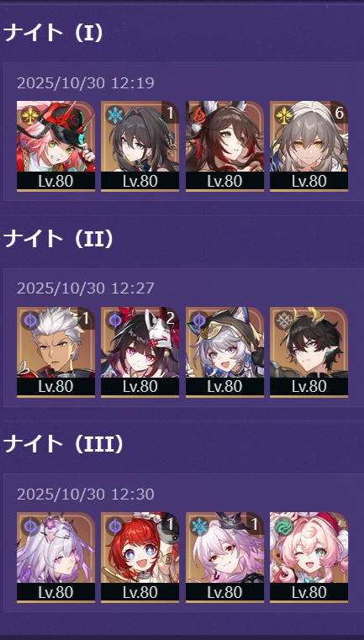Image resolution: width=364 pixels, height=640 pixels.
Task: Select the pink-haired character with red helmet
Action: tap(56, 146)
